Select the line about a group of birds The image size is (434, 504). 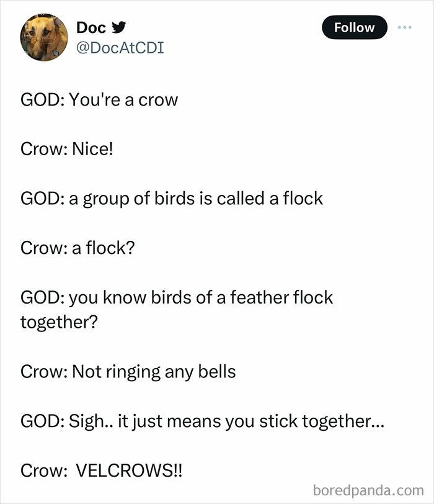coord(172,199)
